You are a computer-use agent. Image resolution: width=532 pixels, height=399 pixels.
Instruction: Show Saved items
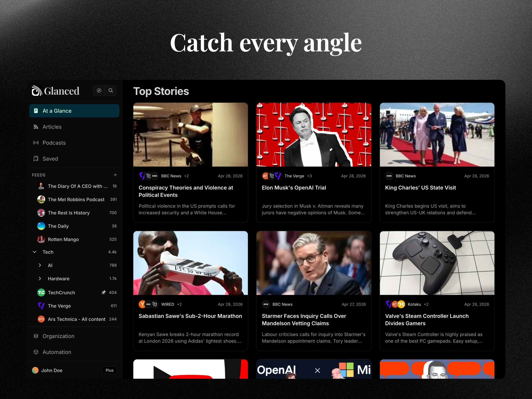[74, 159]
